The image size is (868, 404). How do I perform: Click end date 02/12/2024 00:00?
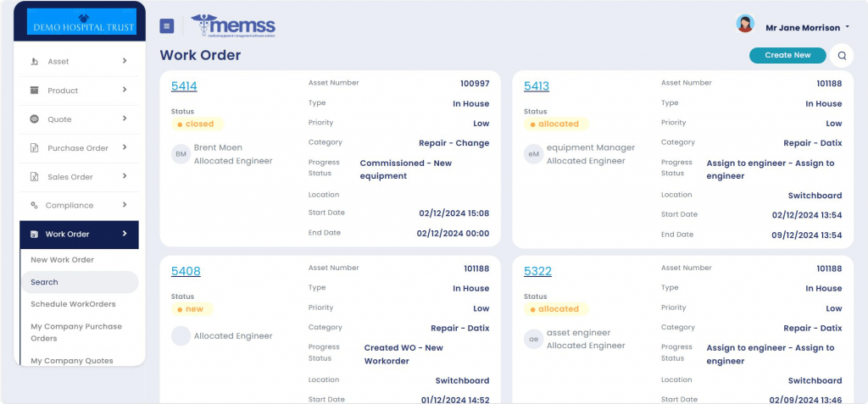(453, 234)
